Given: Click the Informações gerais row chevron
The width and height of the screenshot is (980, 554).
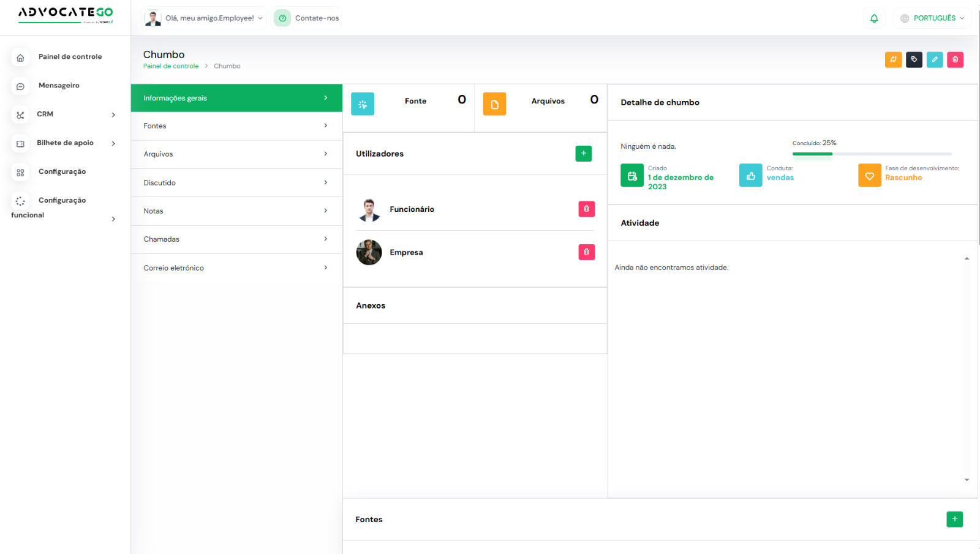Looking at the screenshot, I should click(x=325, y=98).
